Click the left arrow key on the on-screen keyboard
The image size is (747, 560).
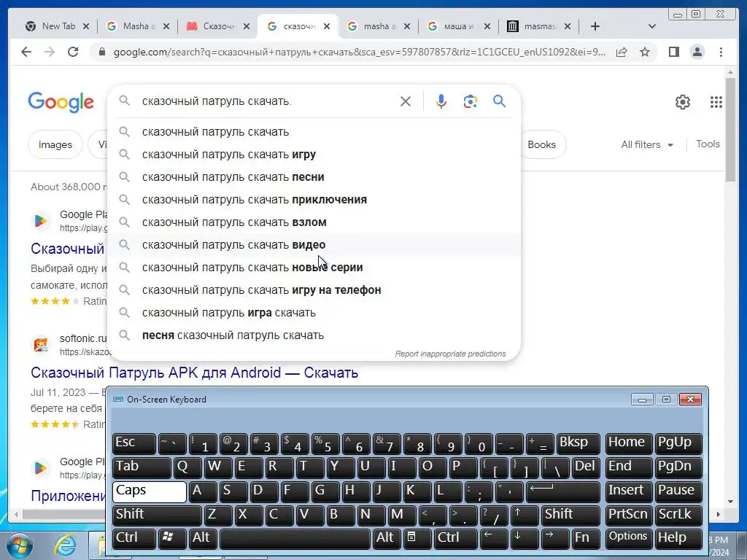click(494, 537)
